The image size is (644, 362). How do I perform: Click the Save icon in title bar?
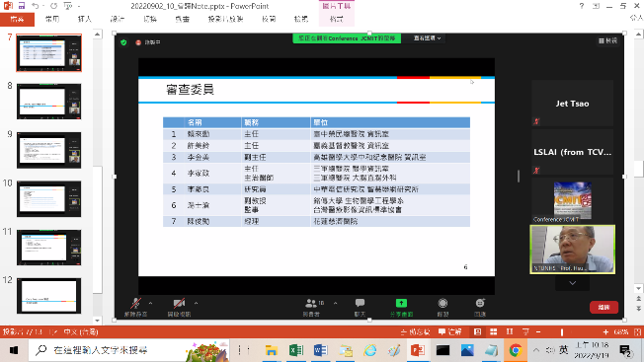pyautogui.click(x=22, y=6)
